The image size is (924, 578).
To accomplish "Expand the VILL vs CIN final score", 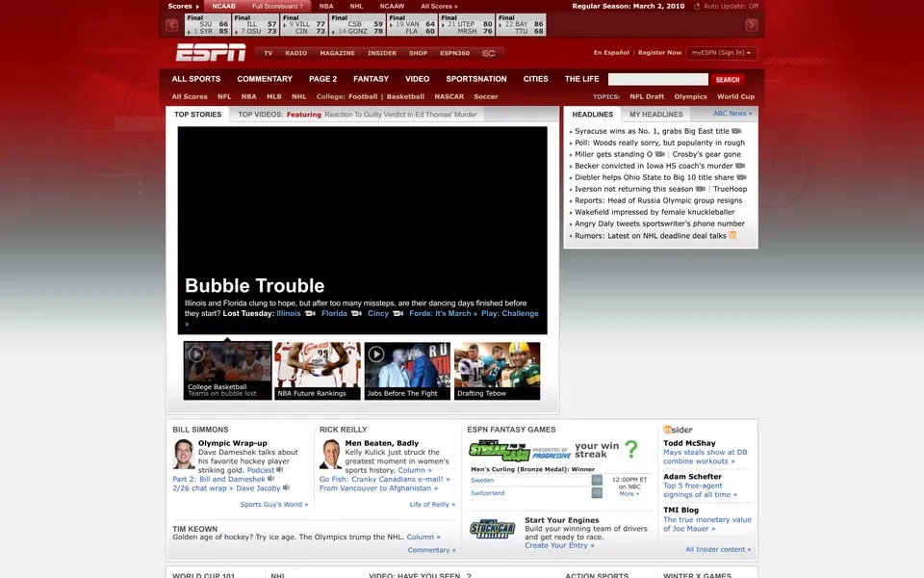I will tap(303, 25).
